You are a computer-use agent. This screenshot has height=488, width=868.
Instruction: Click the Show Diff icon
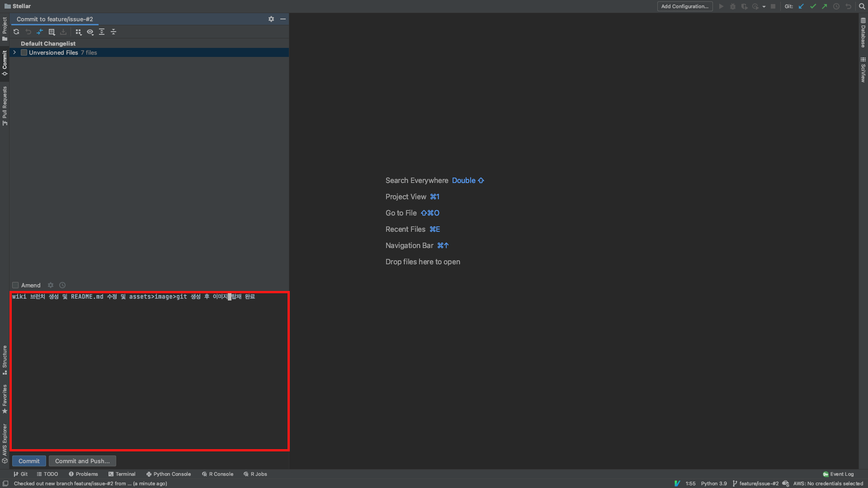[40, 32]
